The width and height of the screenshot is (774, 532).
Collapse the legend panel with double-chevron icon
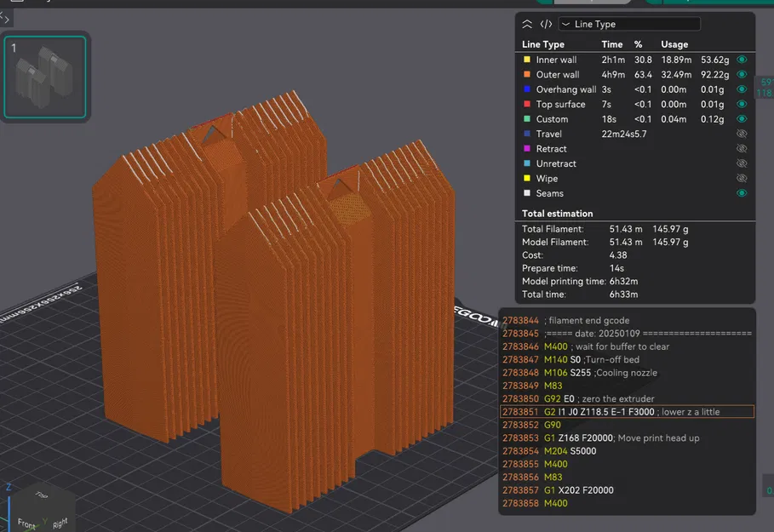point(528,24)
